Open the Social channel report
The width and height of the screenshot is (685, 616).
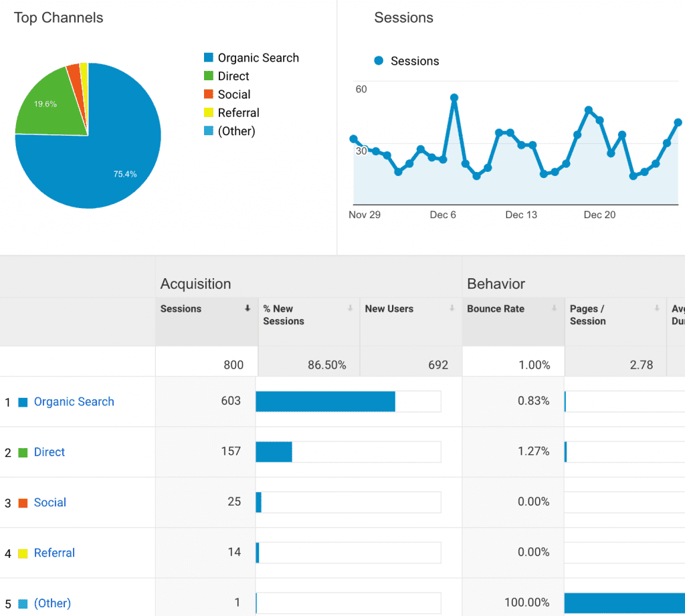50,502
